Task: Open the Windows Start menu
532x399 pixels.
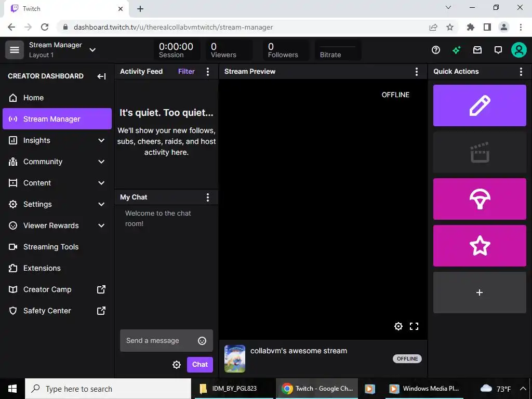Action: [12, 389]
